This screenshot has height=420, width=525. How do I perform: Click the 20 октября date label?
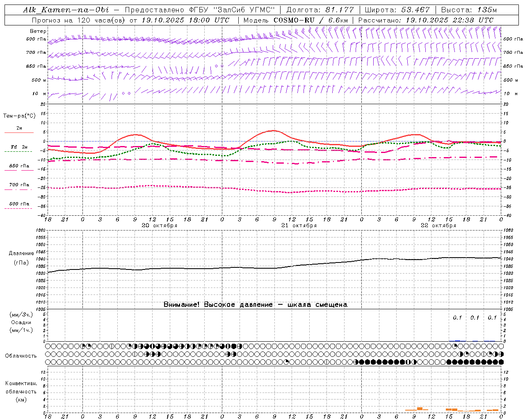pyautogui.click(x=159, y=226)
